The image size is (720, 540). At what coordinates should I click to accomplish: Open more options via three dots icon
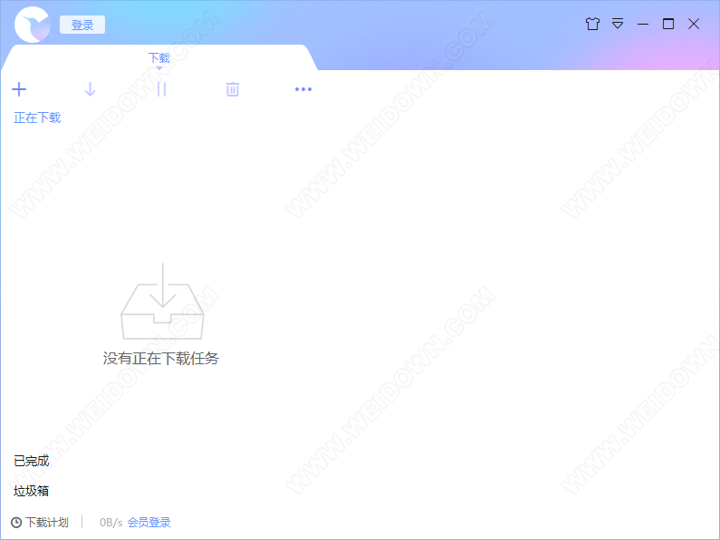[x=303, y=89]
